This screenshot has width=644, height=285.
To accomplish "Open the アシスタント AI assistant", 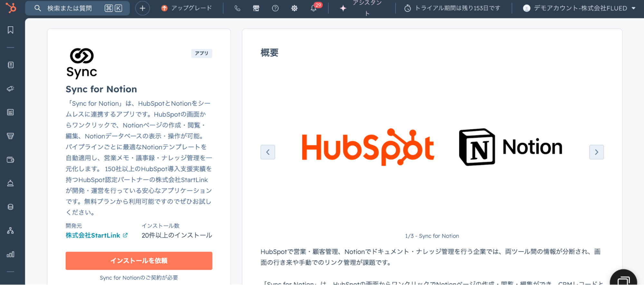I will [361, 8].
